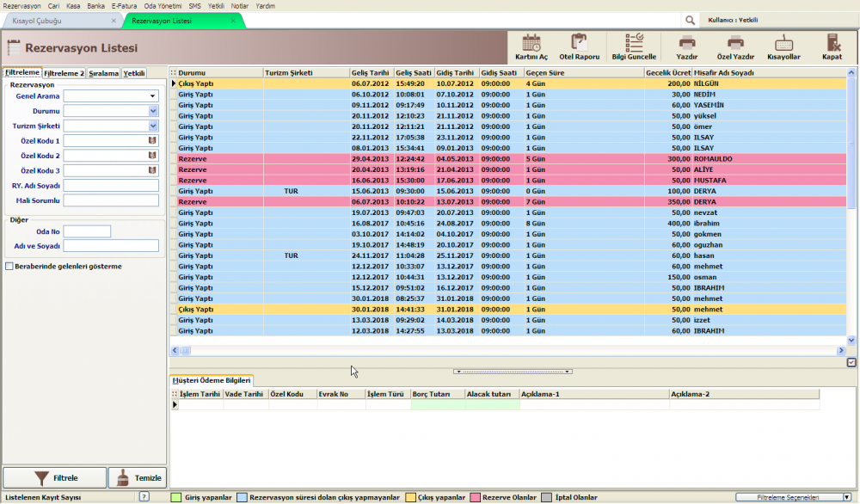Switch to the Sıralama tab
860x504 pixels.
click(x=104, y=73)
